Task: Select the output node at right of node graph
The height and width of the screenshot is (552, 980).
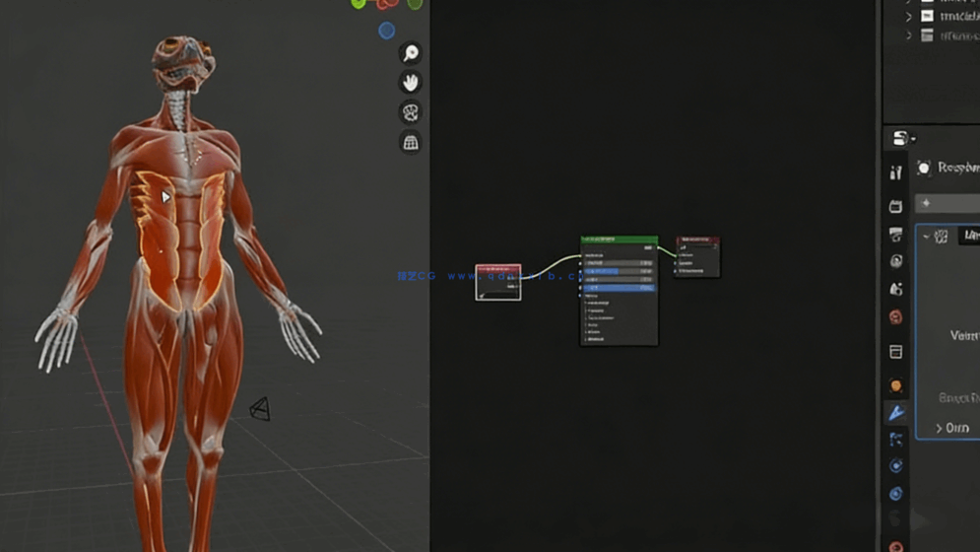Action: [697, 256]
